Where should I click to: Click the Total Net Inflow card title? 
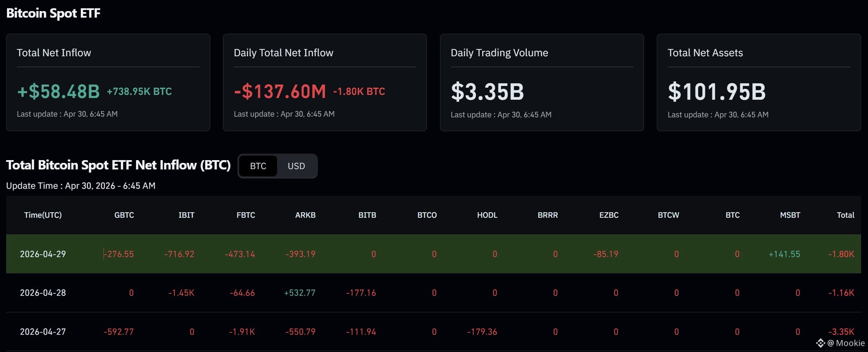click(x=54, y=53)
